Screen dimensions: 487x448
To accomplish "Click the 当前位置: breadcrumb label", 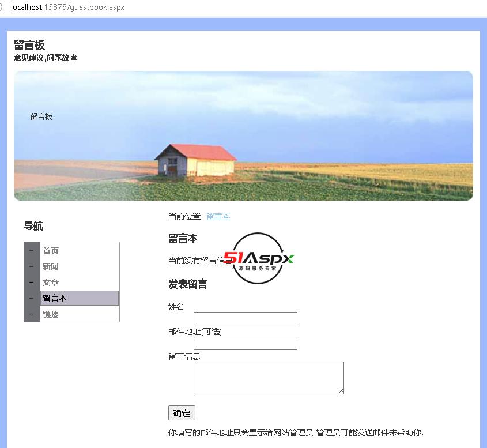I will click(186, 217).
